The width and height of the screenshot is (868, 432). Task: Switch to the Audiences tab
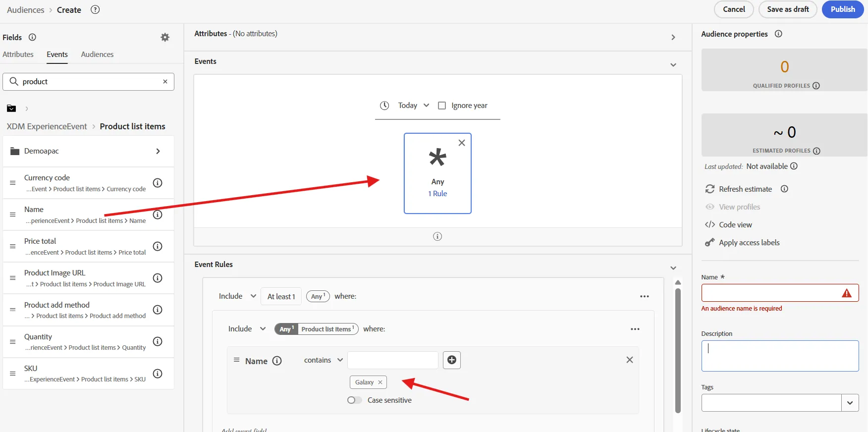click(97, 54)
